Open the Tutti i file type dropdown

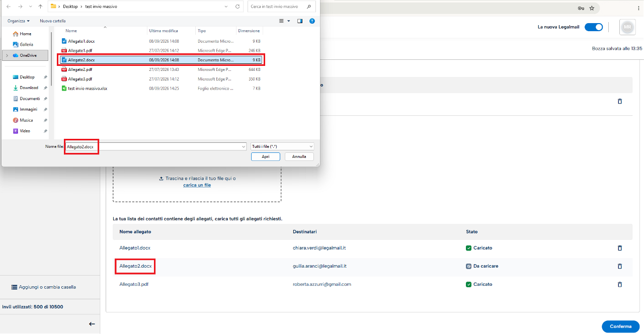(x=282, y=146)
